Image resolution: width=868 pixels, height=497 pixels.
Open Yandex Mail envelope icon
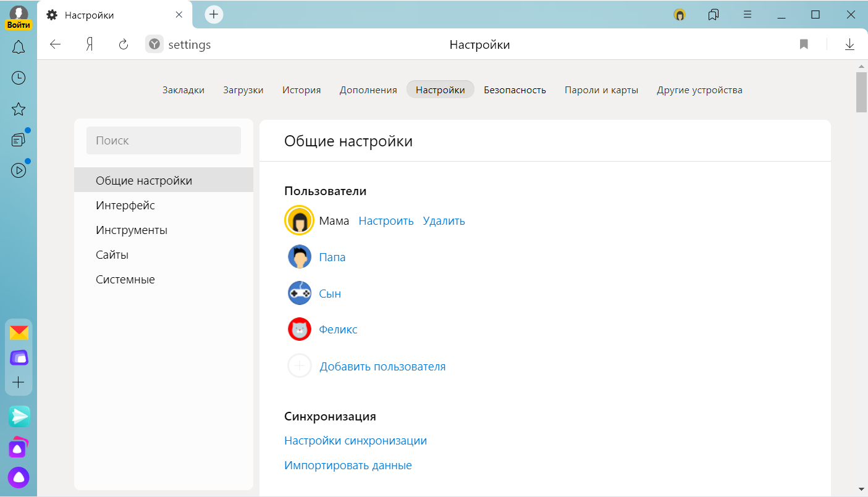[x=19, y=333]
